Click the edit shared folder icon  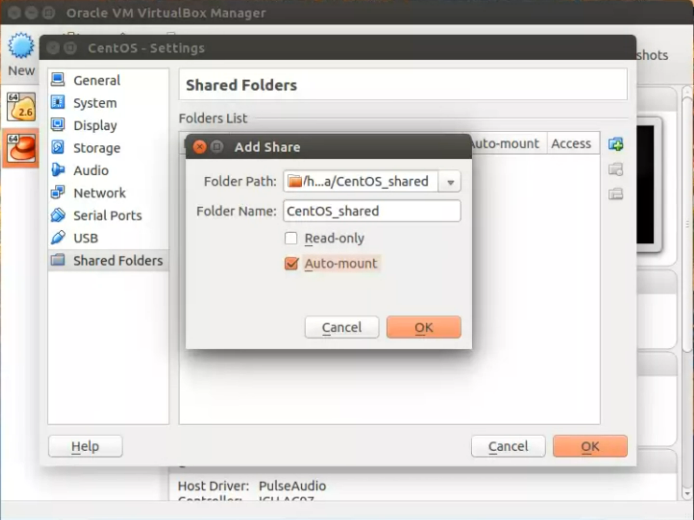pos(616,169)
